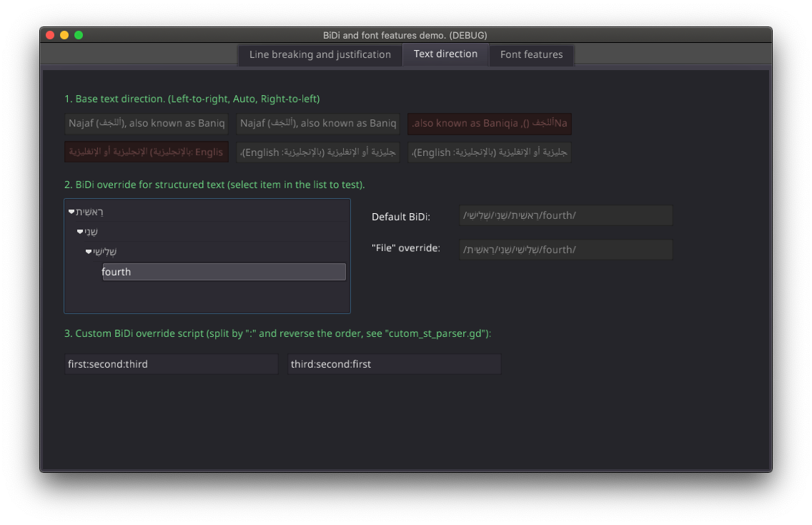The width and height of the screenshot is (812, 525).
Task: Click the BiDi demo window title bar
Action: coord(406,34)
